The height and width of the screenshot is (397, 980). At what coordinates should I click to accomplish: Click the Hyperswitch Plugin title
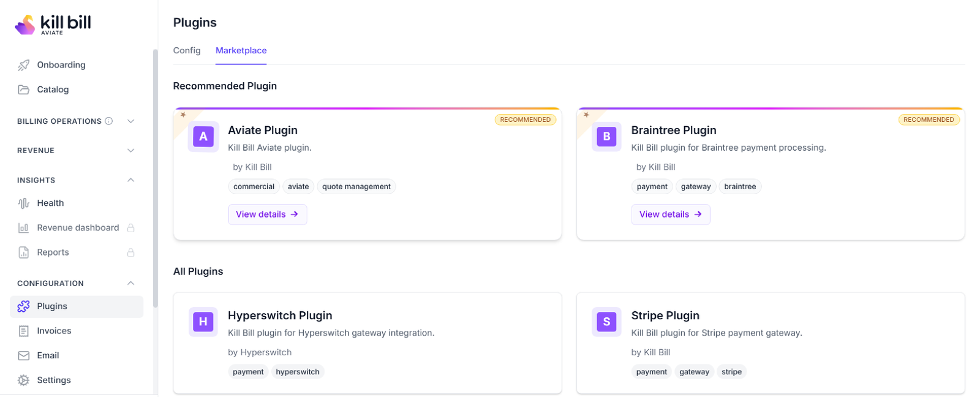tap(280, 316)
